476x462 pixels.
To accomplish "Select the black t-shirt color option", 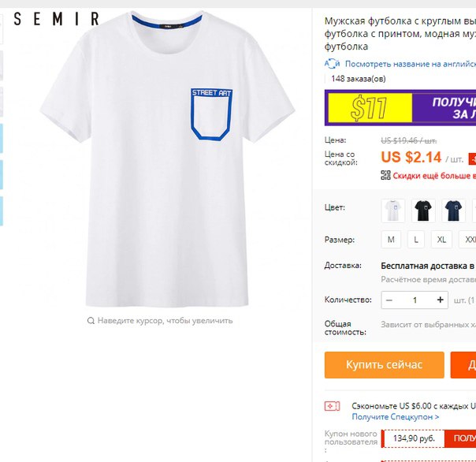I will click(423, 211).
